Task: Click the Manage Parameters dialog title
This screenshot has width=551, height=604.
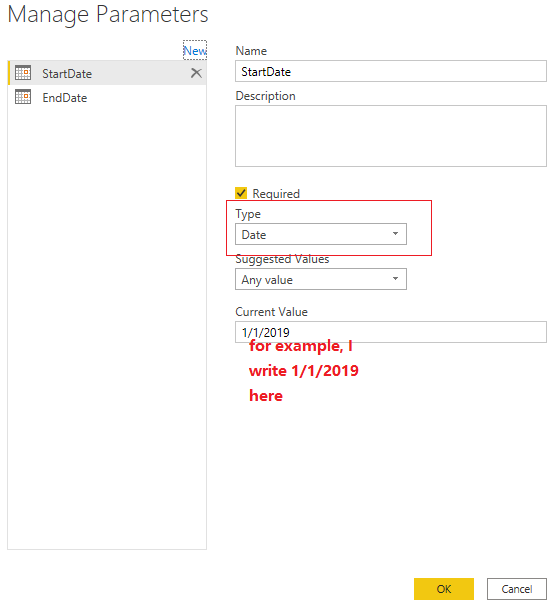Action: [108, 15]
